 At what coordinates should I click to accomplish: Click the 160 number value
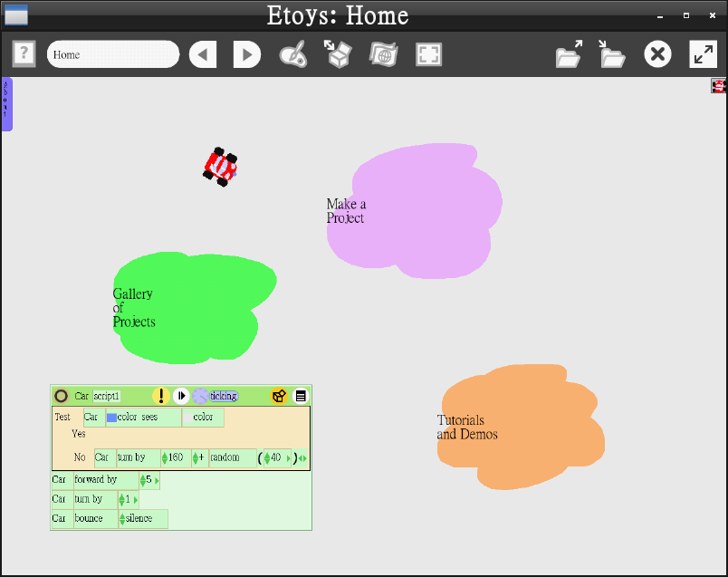click(176, 457)
